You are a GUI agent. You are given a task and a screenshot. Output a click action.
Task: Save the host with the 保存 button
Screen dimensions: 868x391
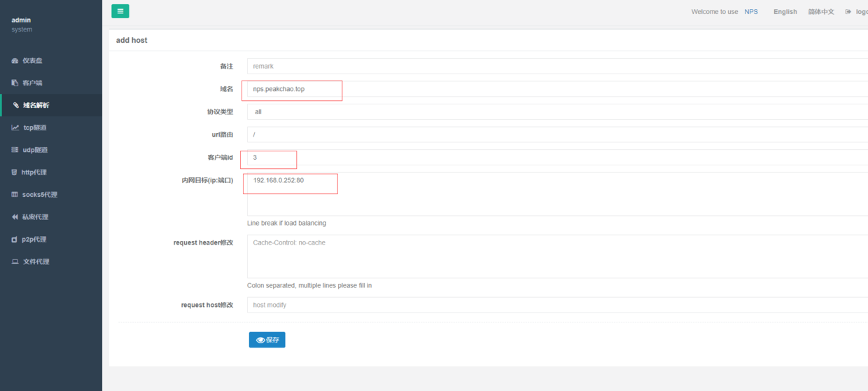(267, 340)
